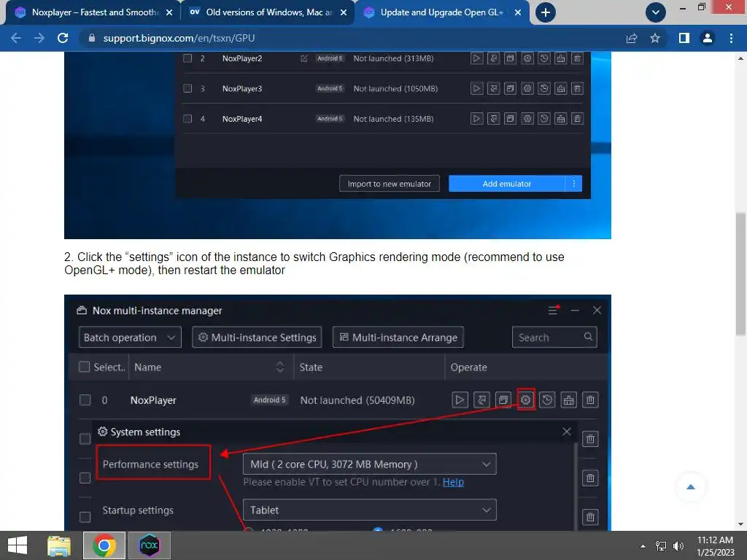747x560 pixels.
Task: Open Chrome's three-dot menu
Action: point(731,38)
